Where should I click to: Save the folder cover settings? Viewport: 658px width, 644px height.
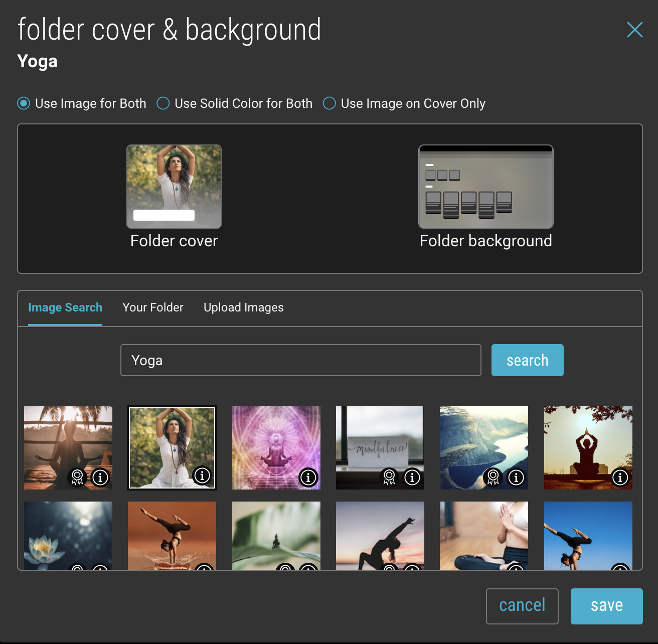coord(606,606)
